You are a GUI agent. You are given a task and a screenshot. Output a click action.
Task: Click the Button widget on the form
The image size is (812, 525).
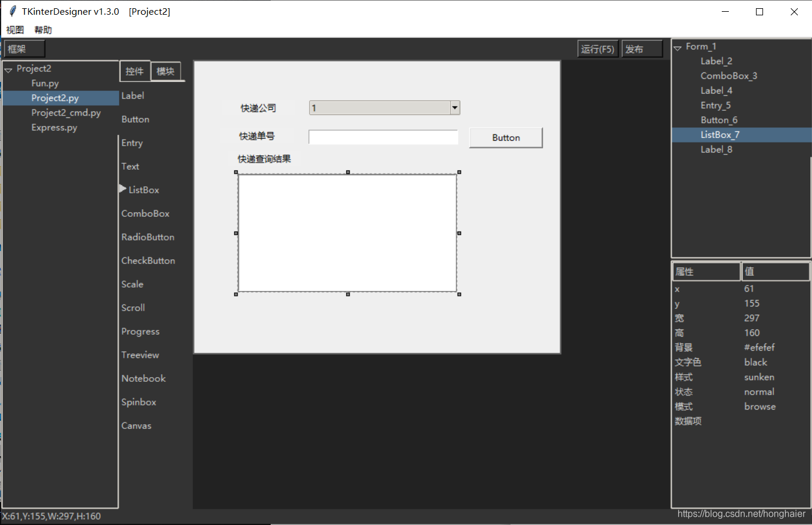click(506, 137)
